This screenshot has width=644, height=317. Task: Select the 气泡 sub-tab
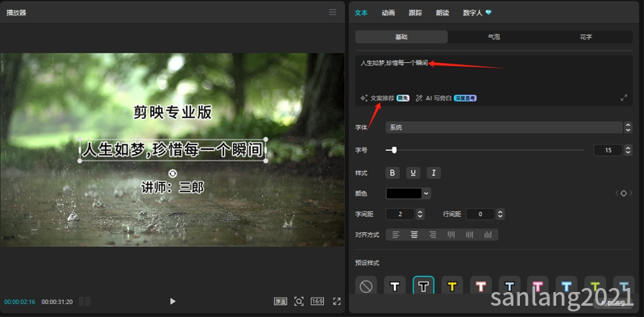(493, 36)
